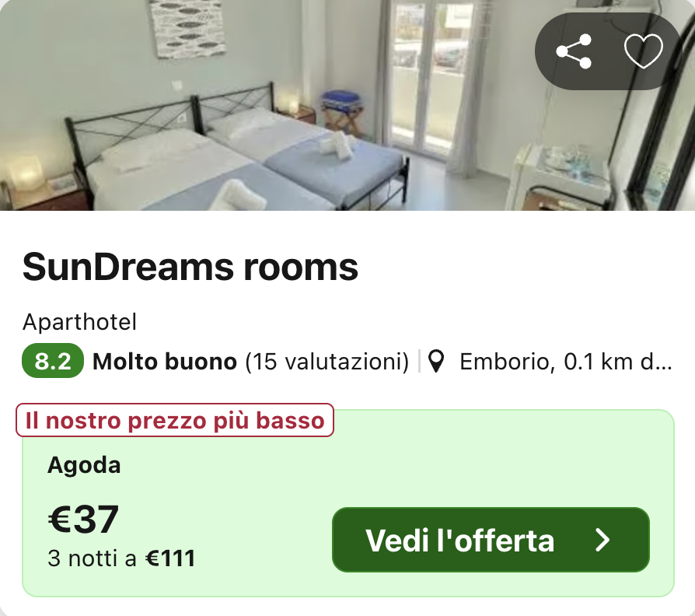Click the €111 total price amount

click(170, 558)
